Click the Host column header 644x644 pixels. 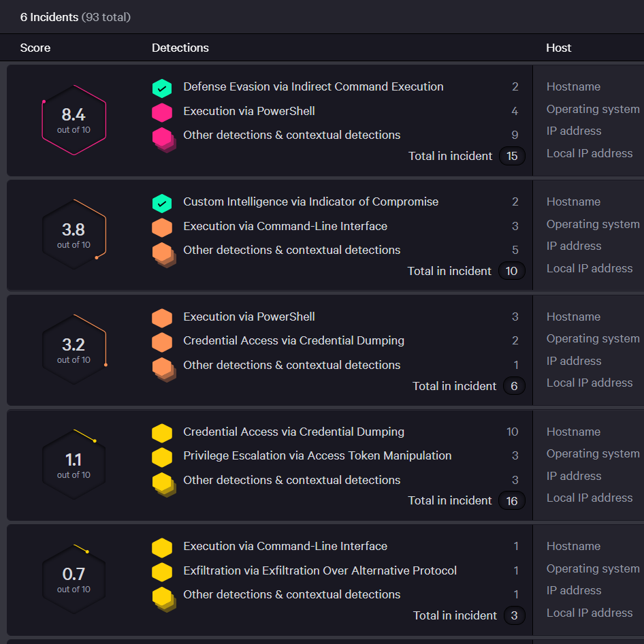tap(558, 48)
